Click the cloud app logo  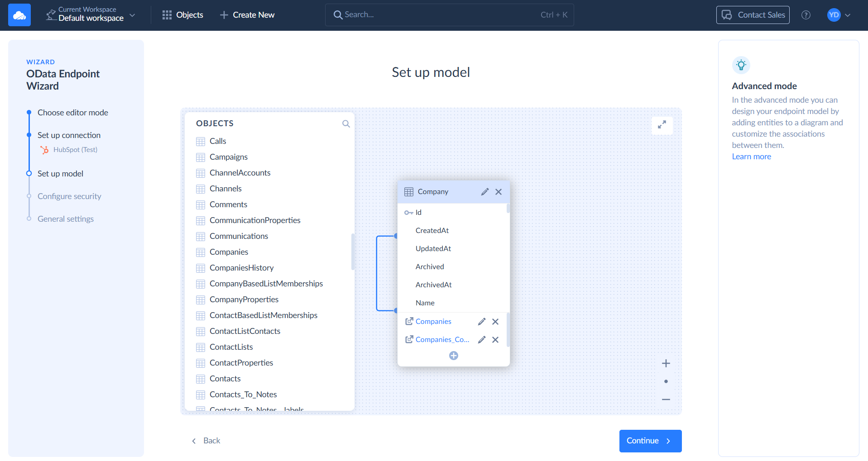19,14
